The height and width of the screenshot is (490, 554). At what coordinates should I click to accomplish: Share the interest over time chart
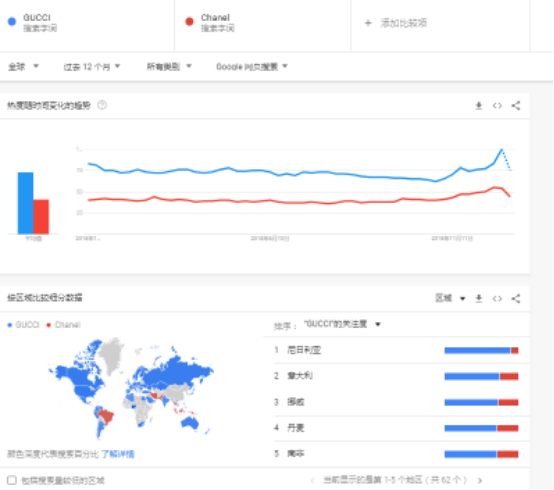pos(516,105)
